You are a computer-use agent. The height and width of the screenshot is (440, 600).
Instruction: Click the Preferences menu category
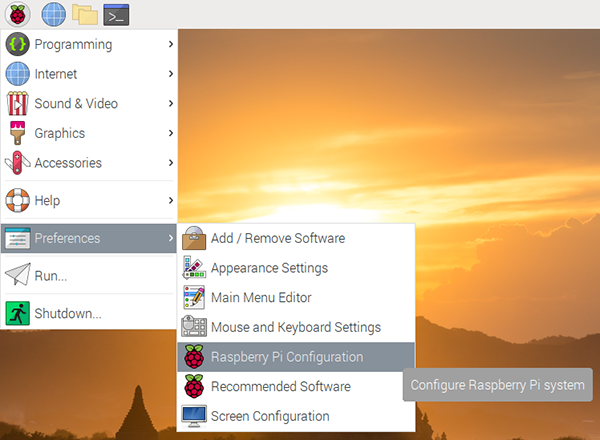tap(89, 238)
